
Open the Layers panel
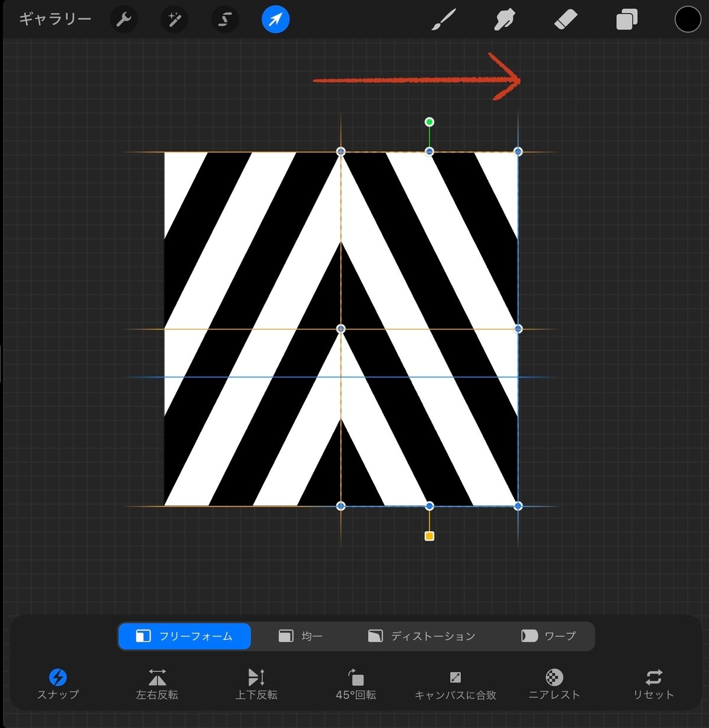626,20
